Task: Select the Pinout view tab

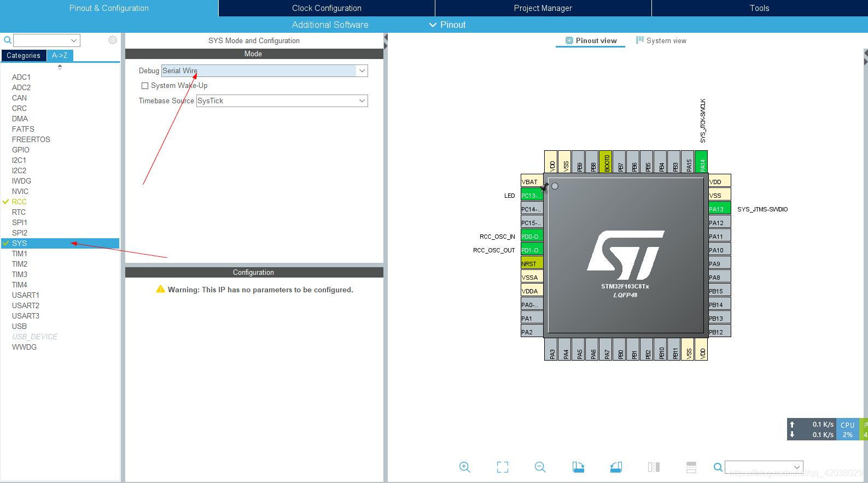Action: 591,40
